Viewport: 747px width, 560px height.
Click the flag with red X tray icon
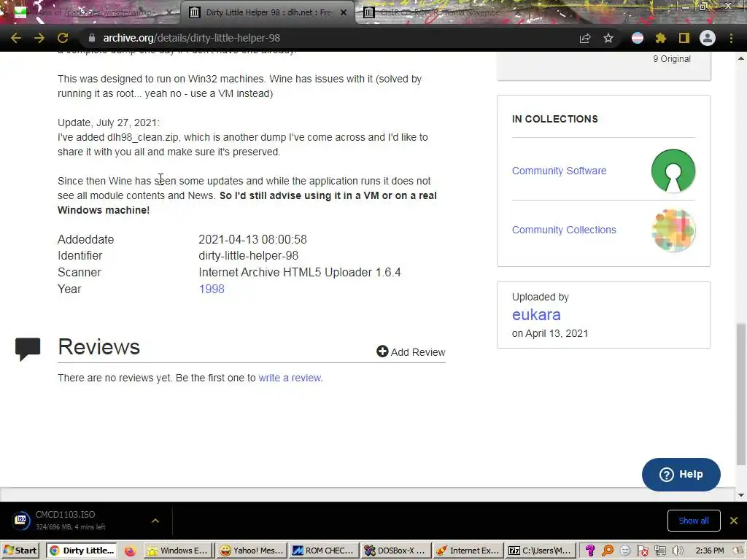[642, 551]
